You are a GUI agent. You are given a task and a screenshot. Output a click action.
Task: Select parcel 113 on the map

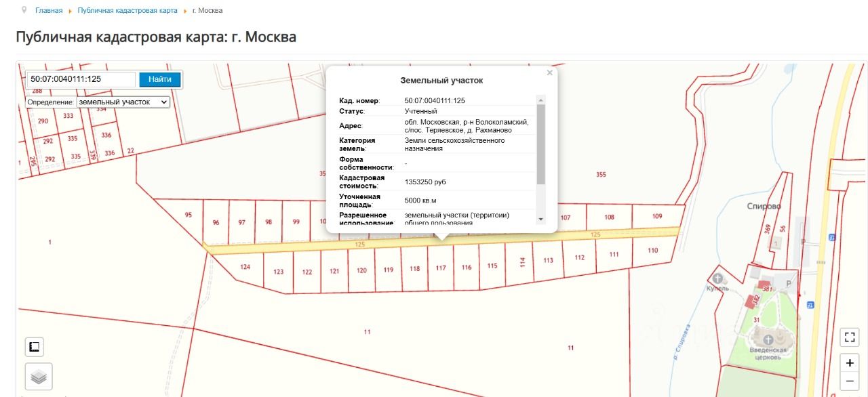point(548,260)
